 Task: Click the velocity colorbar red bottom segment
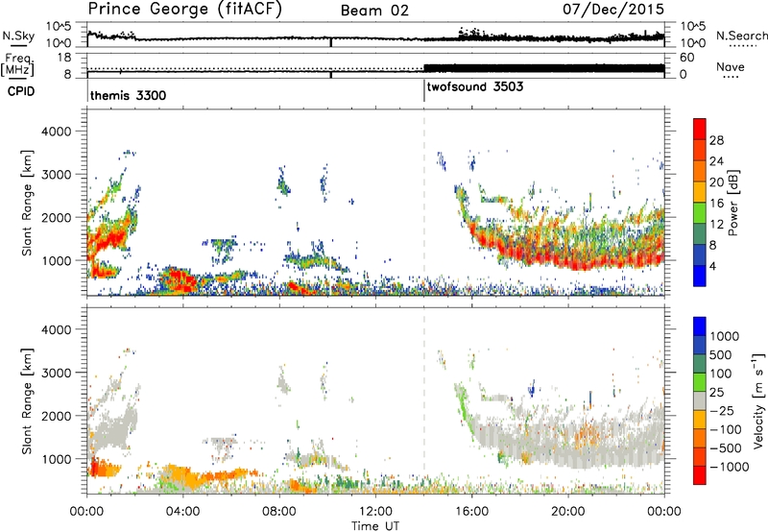pos(700,475)
